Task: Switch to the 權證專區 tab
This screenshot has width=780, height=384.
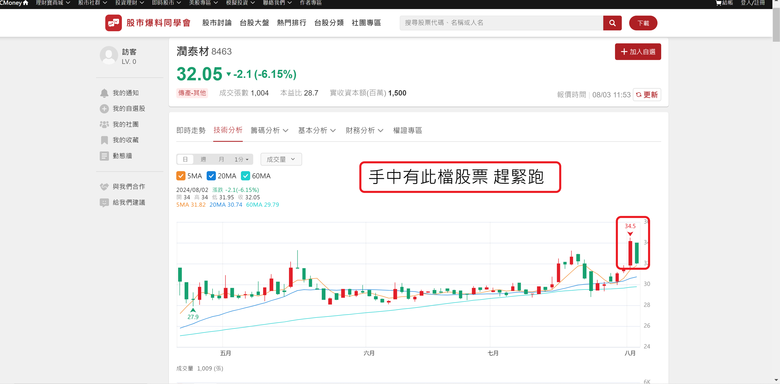Action: pos(407,130)
